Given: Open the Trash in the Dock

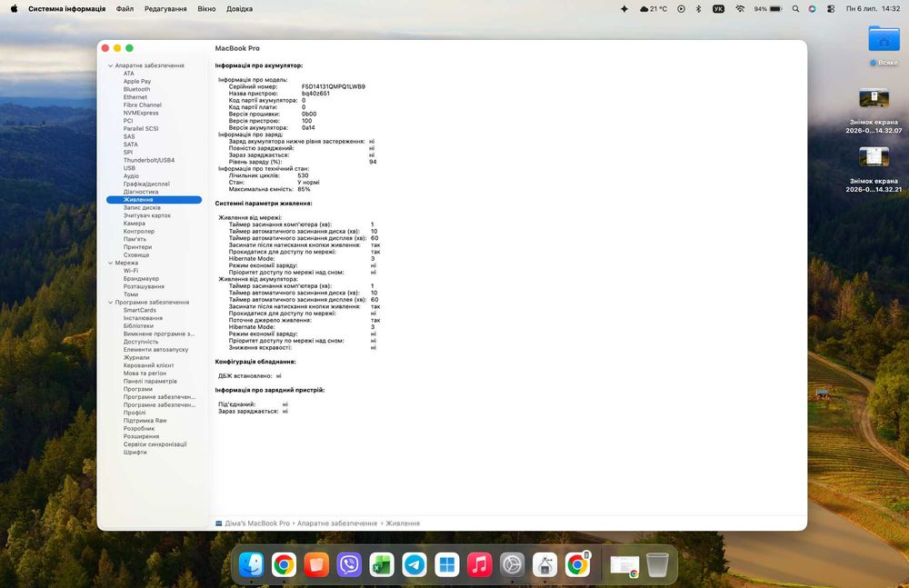Looking at the screenshot, I should point(657,564).
